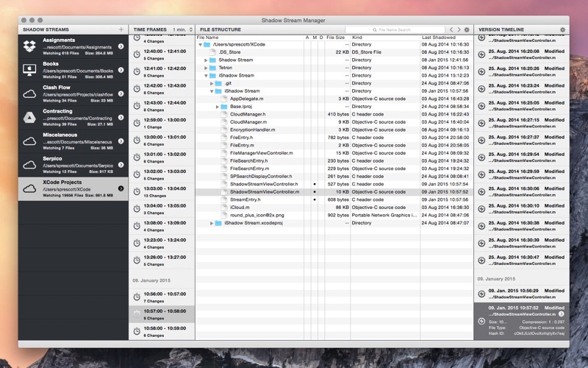Expand the Shadow Stream folder

(206, 60)
